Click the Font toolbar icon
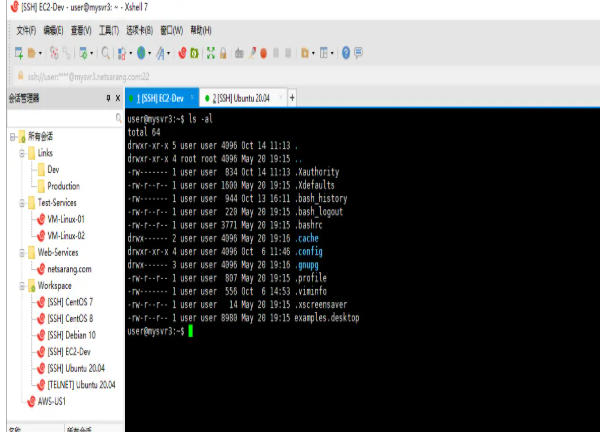This screenshot has height=432, width=600. (x=160, y=53)
